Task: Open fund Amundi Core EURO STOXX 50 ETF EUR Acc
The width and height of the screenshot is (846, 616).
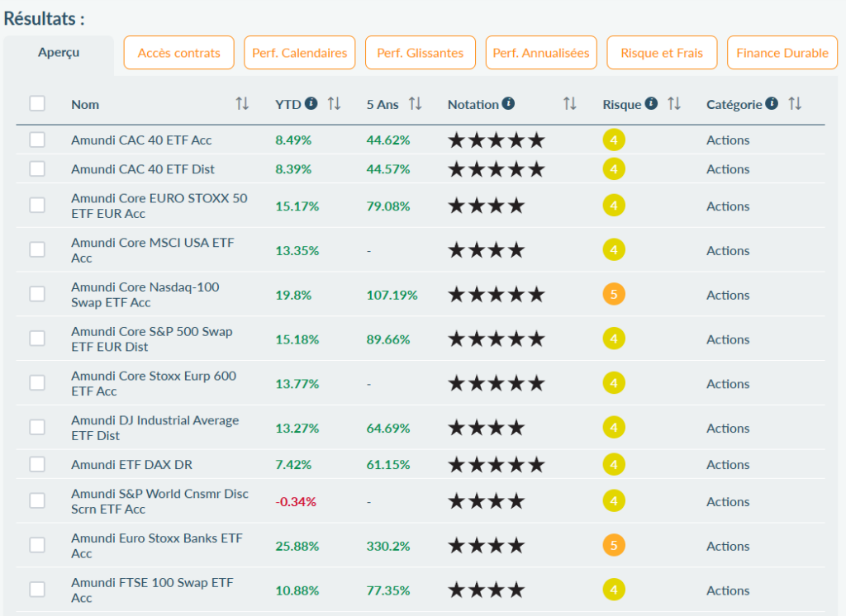Action: point(159,206)
